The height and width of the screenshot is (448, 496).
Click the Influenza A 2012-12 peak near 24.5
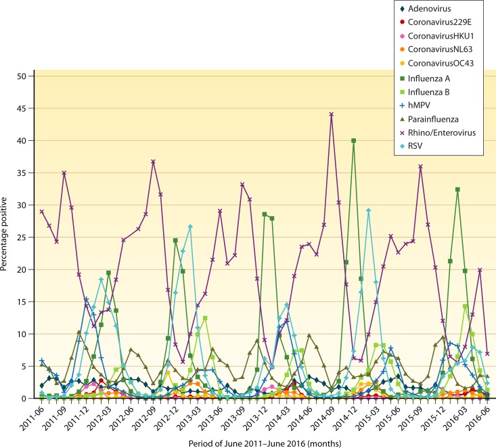click(175, 240)
